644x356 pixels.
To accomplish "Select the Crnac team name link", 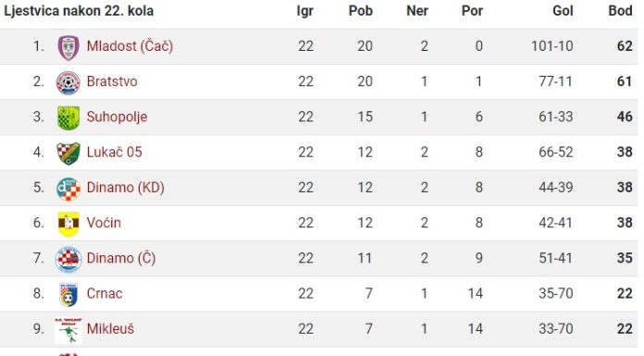I will pos(105,293).
